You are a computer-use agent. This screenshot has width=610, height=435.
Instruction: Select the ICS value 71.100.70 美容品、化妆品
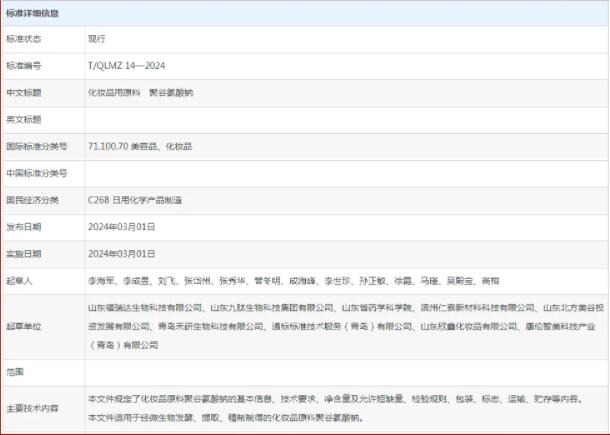coord(140,146)
